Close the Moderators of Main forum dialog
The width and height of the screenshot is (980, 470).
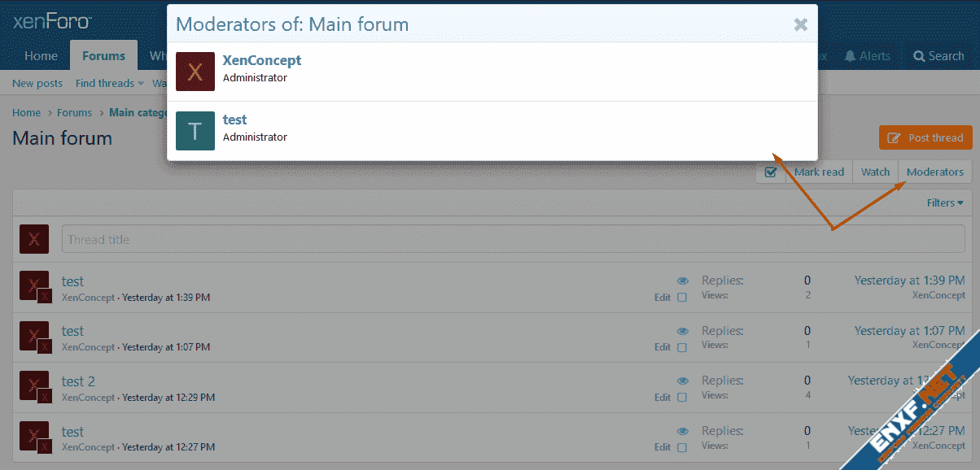tap(801, 25)
